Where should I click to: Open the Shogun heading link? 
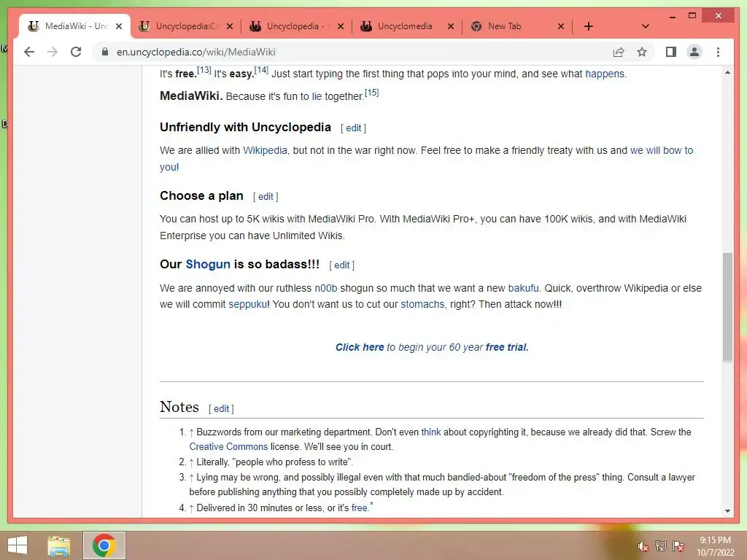click(208, 264)
